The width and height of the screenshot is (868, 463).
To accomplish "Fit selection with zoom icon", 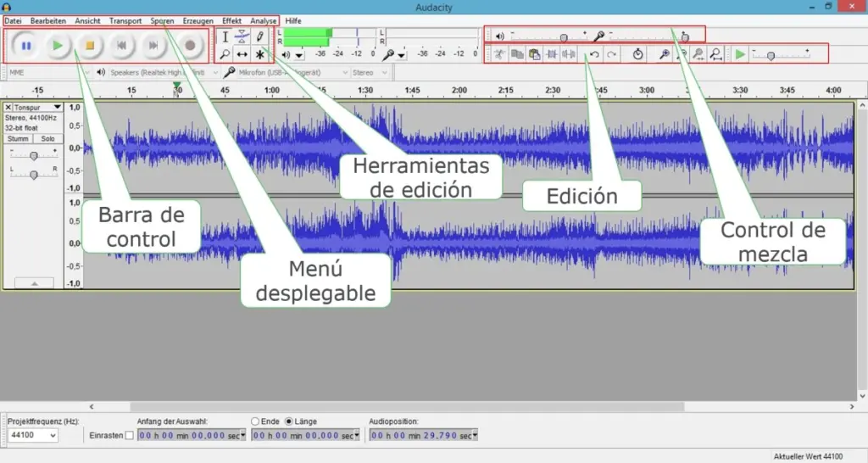I will click(x=698, y=54).
